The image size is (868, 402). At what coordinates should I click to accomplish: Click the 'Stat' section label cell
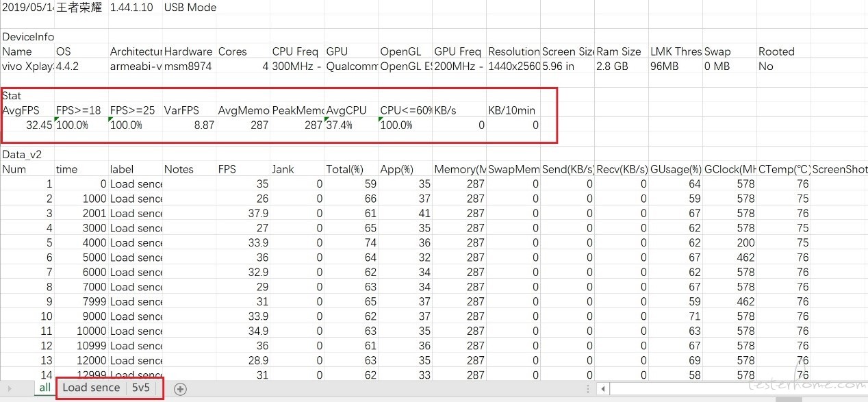(27, 96)
